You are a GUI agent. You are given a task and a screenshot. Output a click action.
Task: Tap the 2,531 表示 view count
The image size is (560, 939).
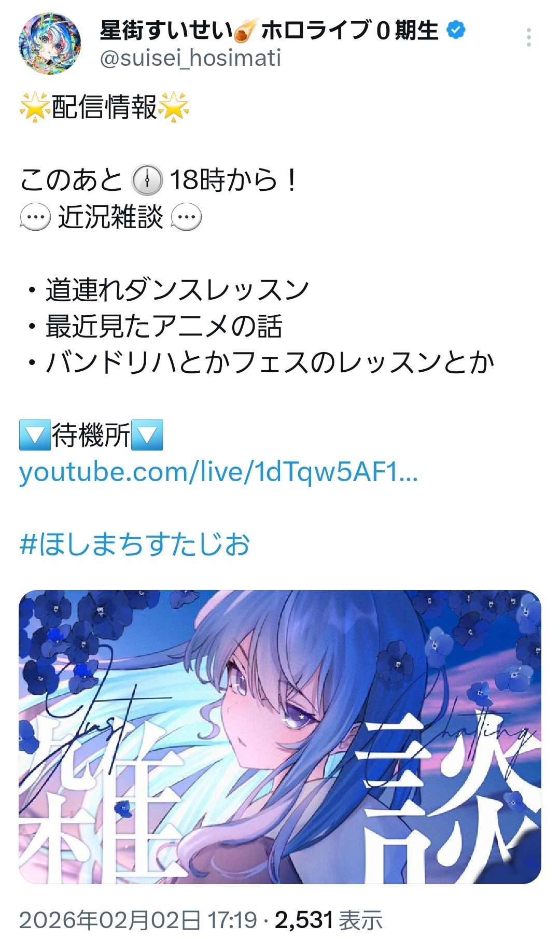point(329,920)
